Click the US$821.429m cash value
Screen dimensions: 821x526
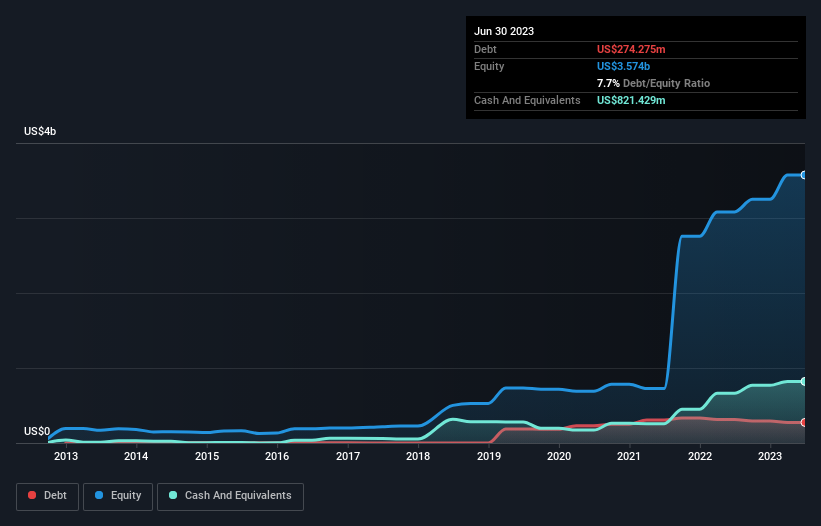631,100
